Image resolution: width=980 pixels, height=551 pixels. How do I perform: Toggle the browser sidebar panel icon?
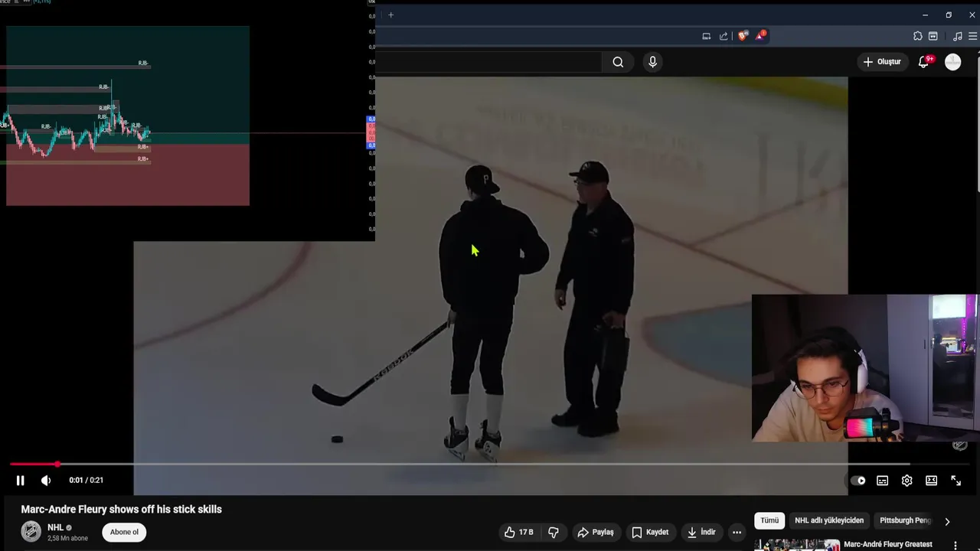[x=933, y=36]
